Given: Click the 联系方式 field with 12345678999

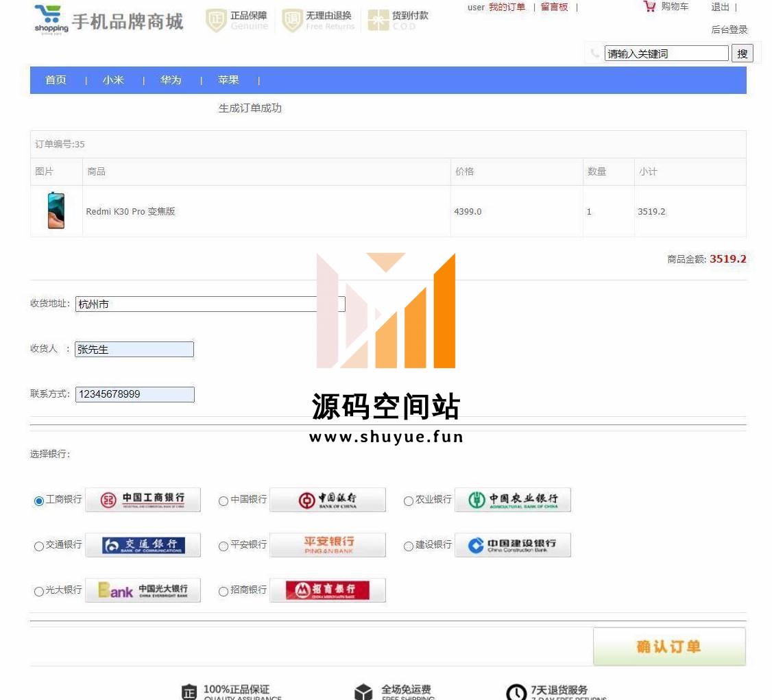Looking at the screenshot, I should point(135,394).
